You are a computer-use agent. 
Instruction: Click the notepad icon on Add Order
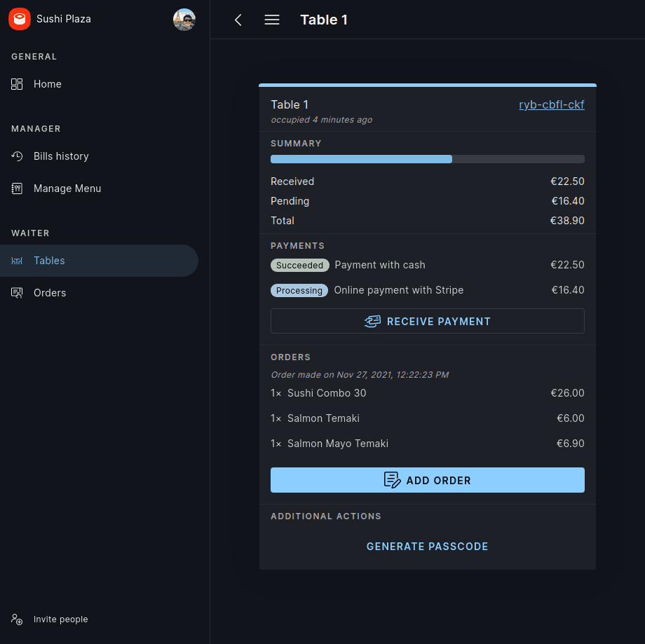[392, 480]
